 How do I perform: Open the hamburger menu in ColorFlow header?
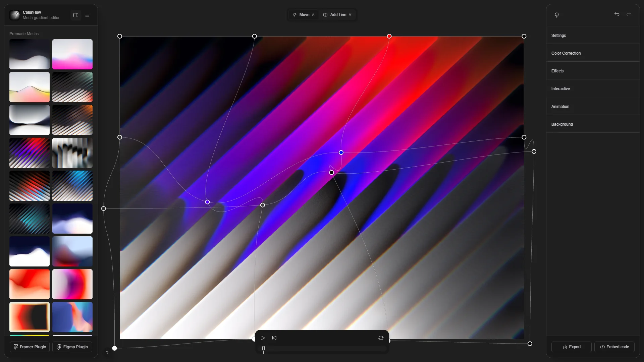(87, 15)
